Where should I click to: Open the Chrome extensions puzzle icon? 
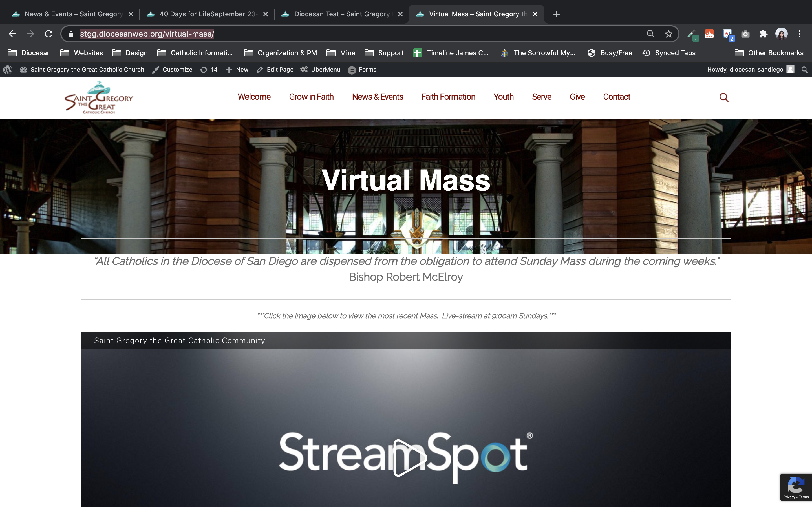[x=763, y=34]
